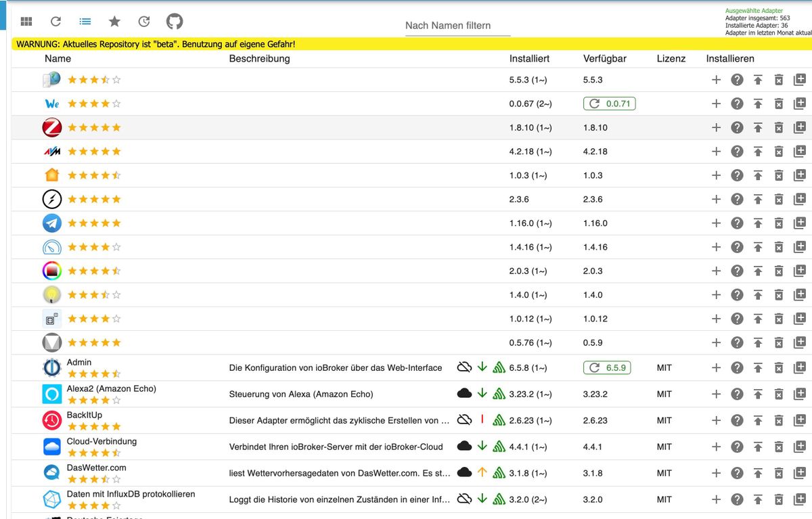
Task: Open help in the 1.16.0 adapter row
Action: 738,223
